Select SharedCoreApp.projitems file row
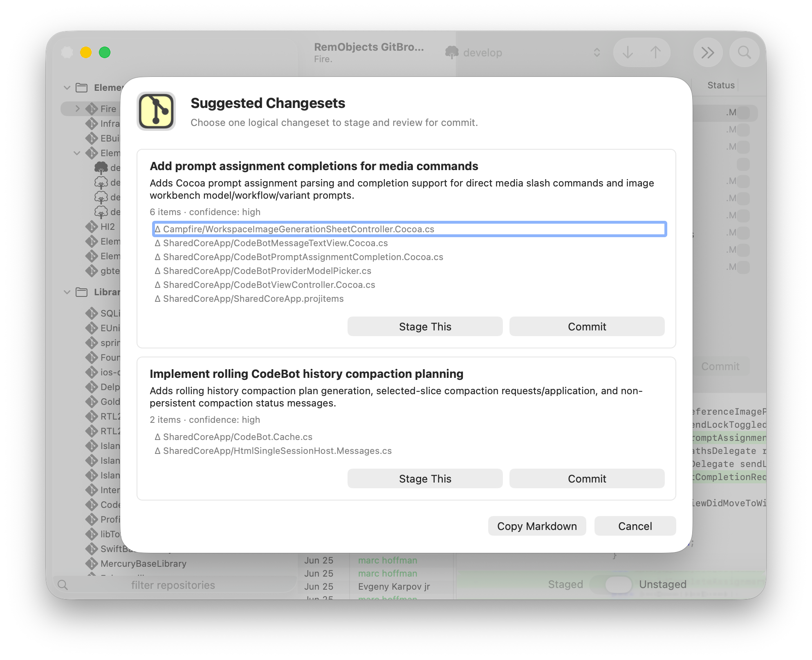This screenshot has height=660, width=812. (x=409, y=299)
